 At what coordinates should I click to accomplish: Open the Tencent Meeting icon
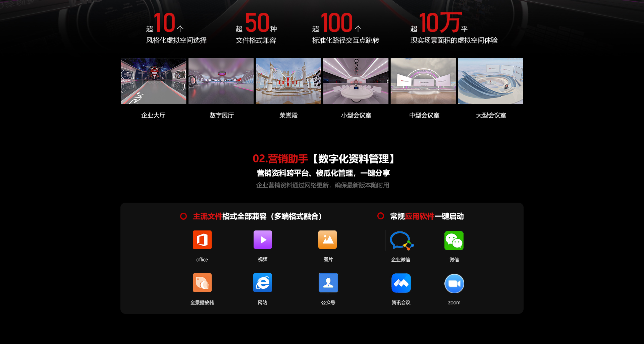(401, 283)
